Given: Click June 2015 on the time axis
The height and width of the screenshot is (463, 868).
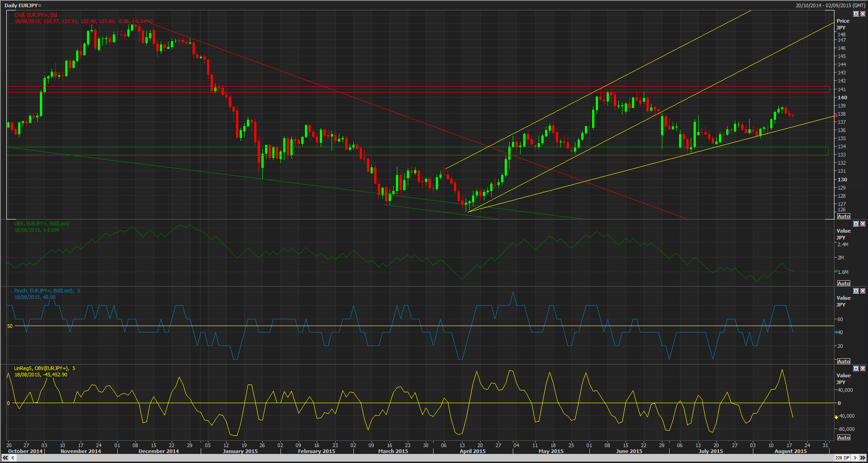Looking at the screenshot, I should (629, 451).
